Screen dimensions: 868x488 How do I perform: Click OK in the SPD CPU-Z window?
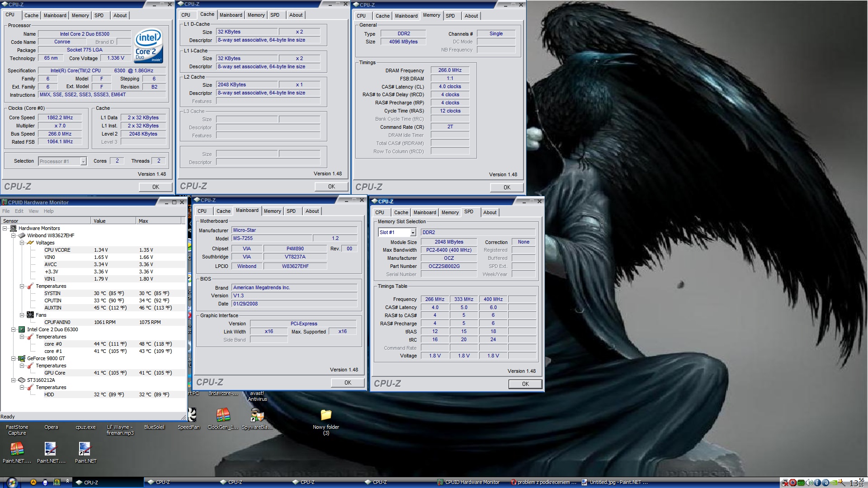click(x=525, y=384)
